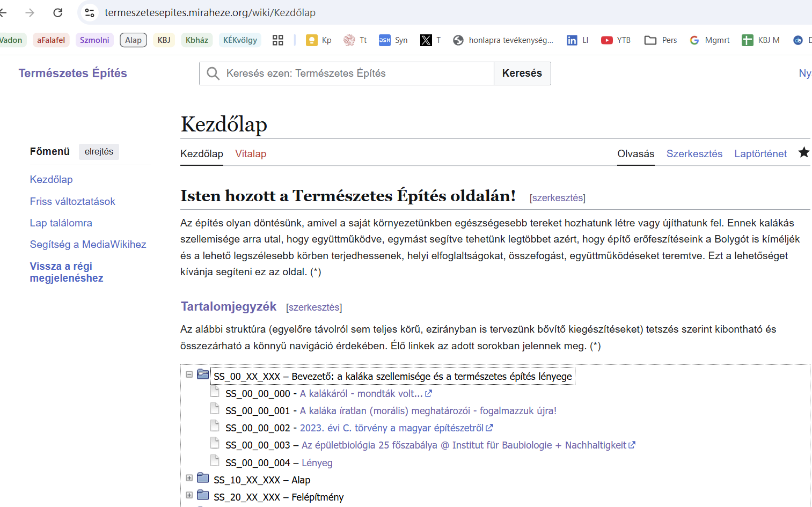Click the SS_20_XX_XXX Felépítmény folder icon
This screenshot has height=507, width=812.
[x=203, y=495]
